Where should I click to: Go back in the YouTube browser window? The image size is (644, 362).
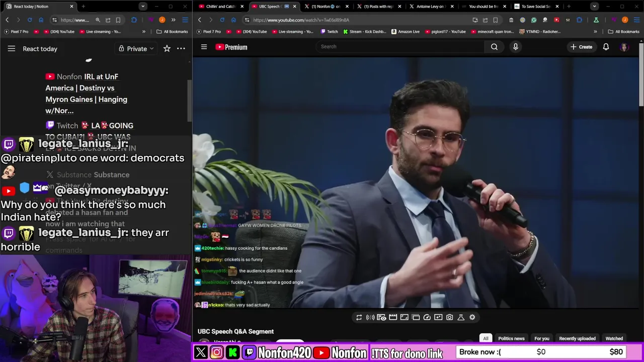pos(200,20)
